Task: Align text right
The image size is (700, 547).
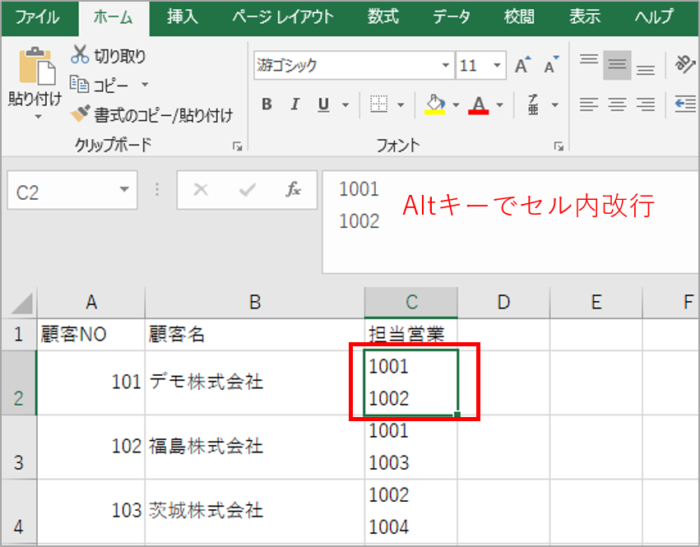Action: point(646,104)
